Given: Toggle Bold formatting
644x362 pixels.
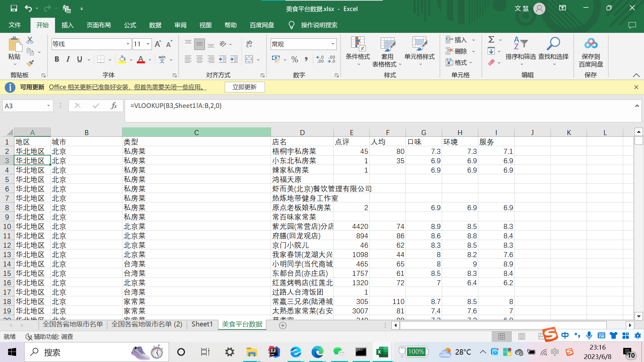Looking at the screenshot, I should (57, 59).
